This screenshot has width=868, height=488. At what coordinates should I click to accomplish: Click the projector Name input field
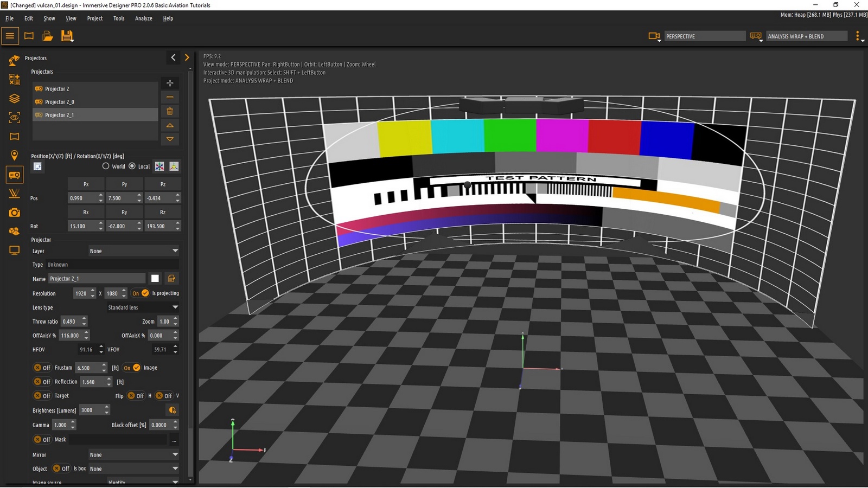click(97, 279)
